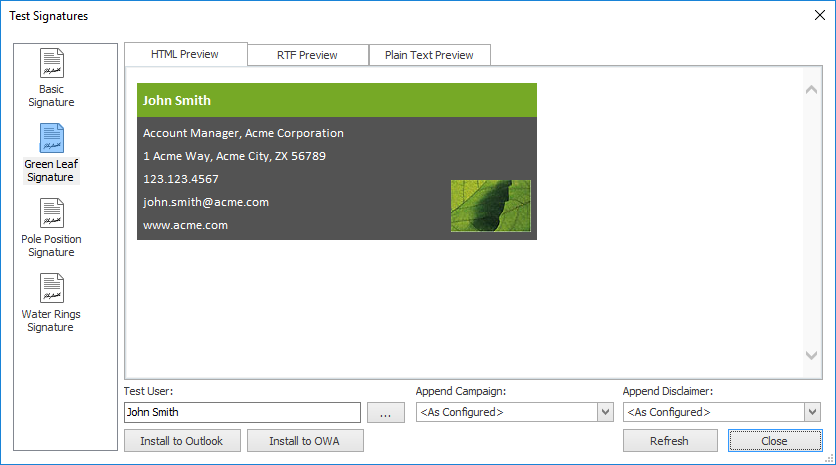The image size is (836, 465).
Task: Click the Refresh button
Action: [x=670, y=441]
